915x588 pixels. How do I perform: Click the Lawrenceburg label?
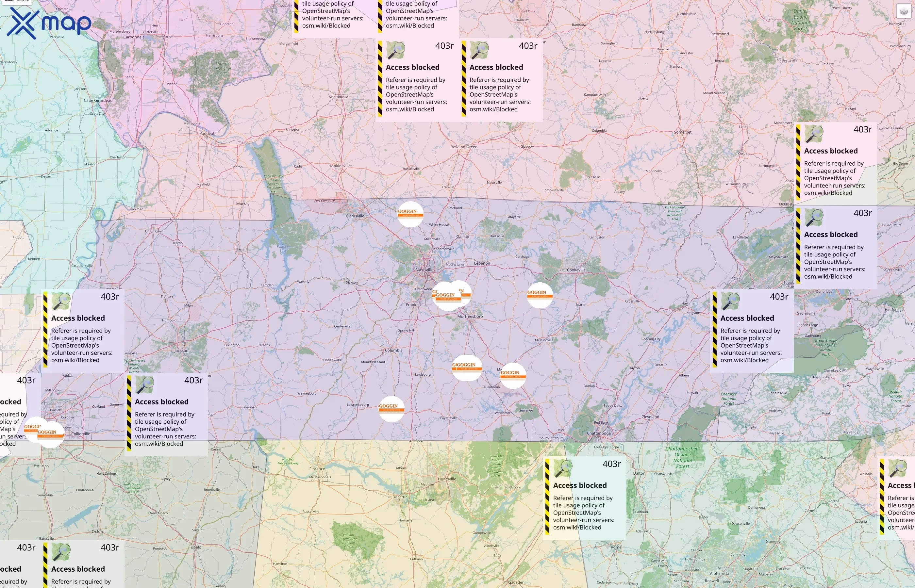tap(358, 405)
